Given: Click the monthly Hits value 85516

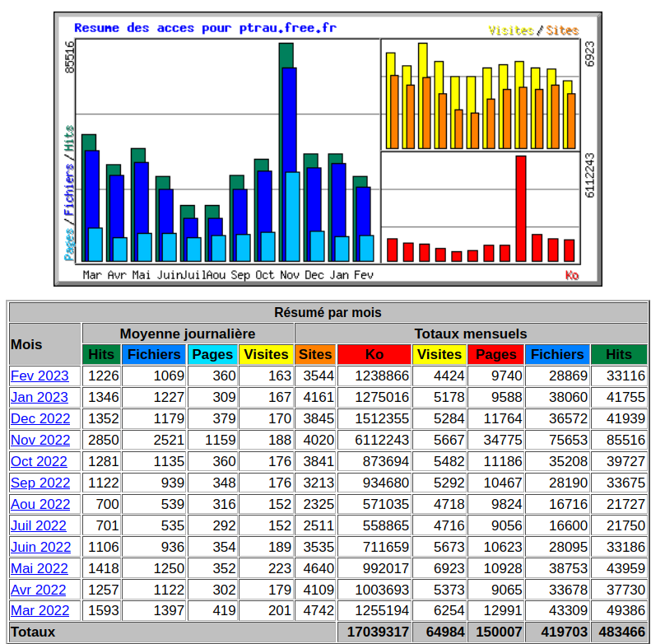Looking at the screenshot, I should click(625, 440).
